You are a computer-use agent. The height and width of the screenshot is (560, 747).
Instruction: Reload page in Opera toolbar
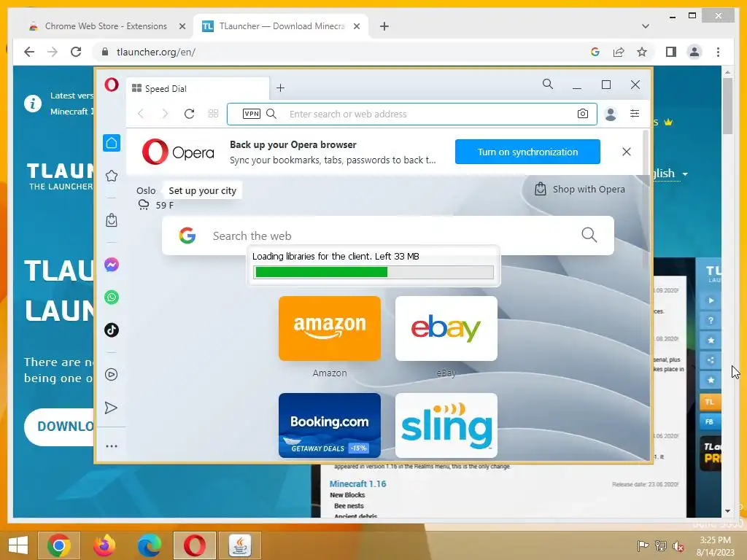pos(189,113)
